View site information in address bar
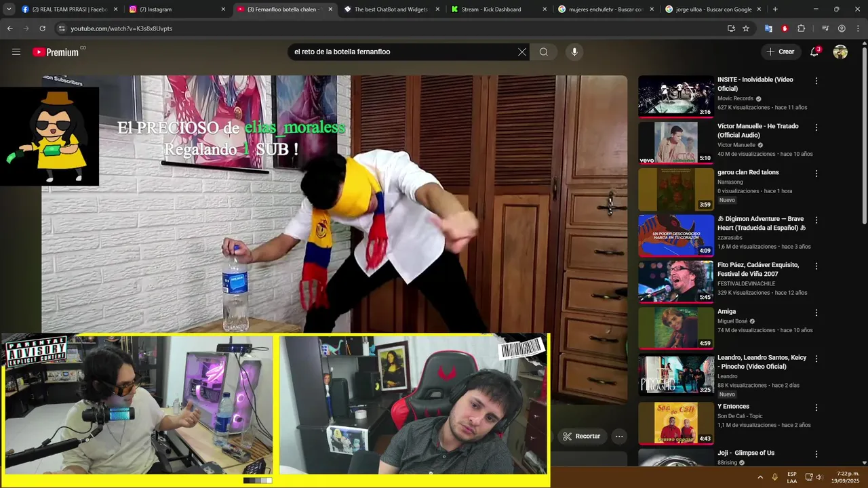This screenshot has width=868, height=488. 62,28
